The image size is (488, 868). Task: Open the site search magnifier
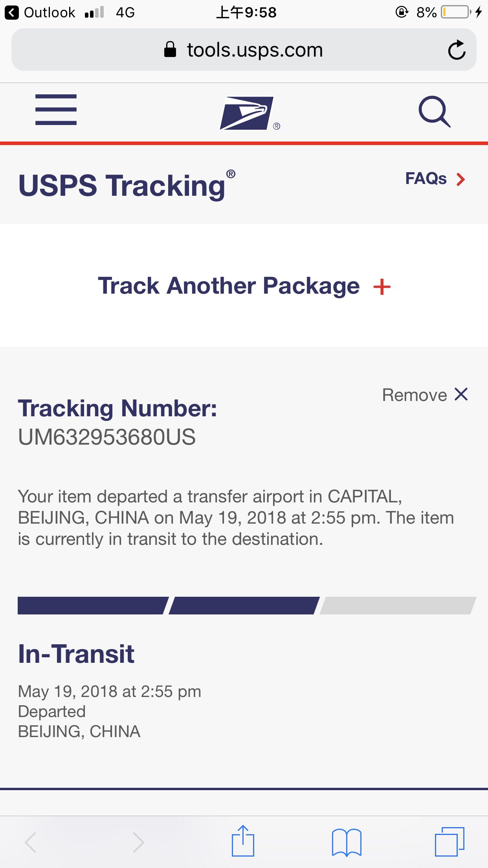[434, 112]
